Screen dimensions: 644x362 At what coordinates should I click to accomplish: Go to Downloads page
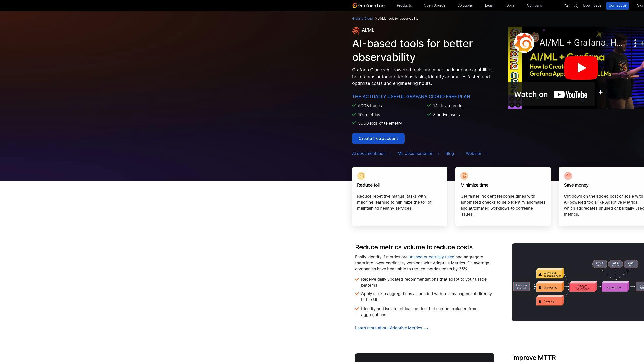click(x=592, y=5)
